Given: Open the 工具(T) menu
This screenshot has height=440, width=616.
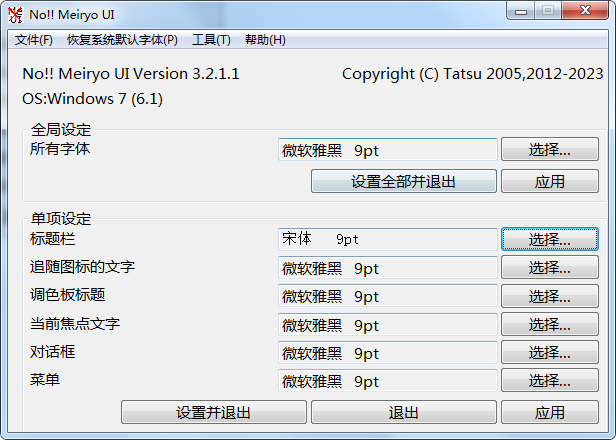Looking at the screenshot, I should click(211, 40).
